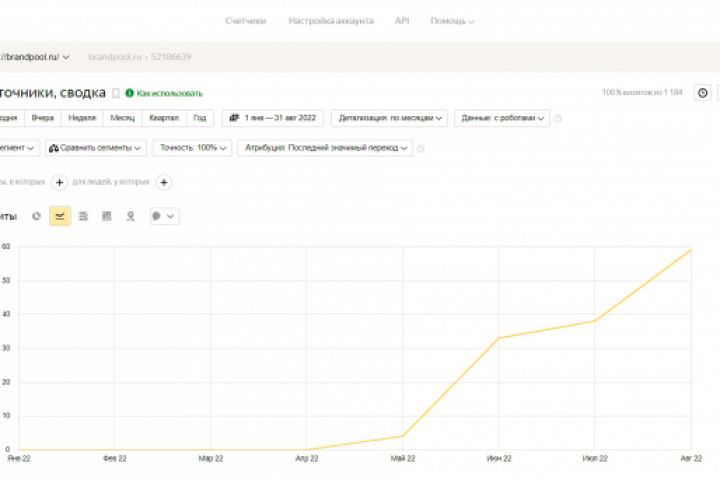
Task: Select the line chart view icon
Action: [x=60, y=216]
